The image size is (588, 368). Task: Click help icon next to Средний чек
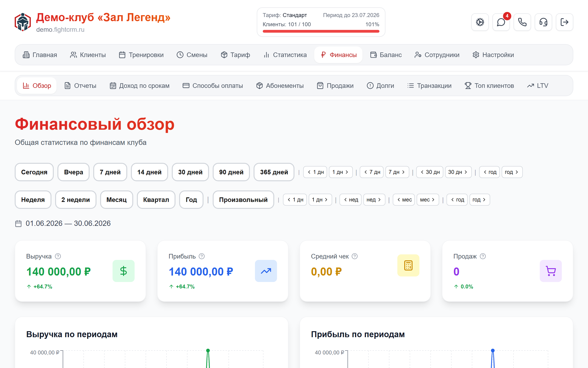click(x=355, y=256)
